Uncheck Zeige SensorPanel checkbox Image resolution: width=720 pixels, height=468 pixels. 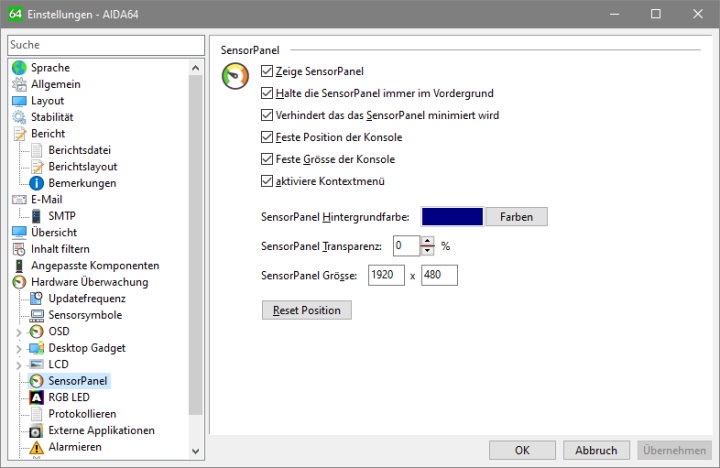(x=266, y=71)
